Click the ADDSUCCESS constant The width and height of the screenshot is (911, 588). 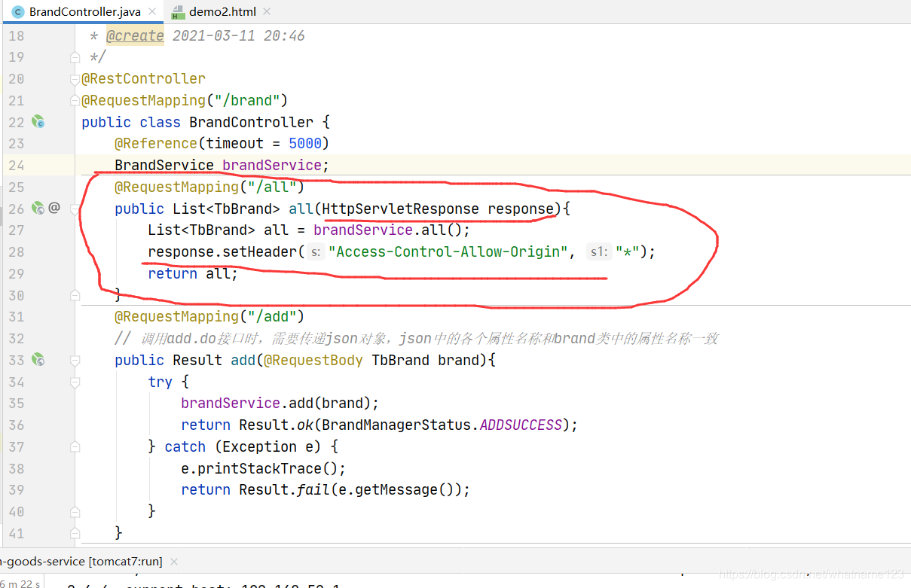521,425
